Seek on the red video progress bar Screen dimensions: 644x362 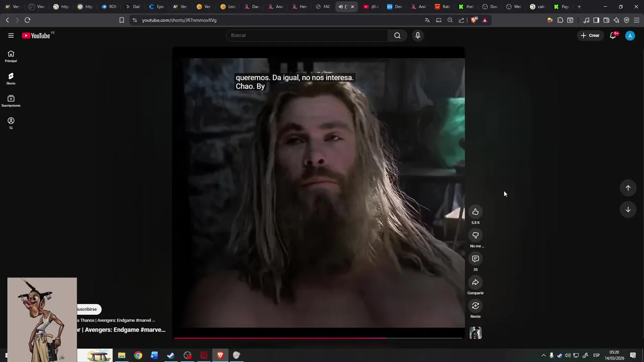tap(318, 338)
